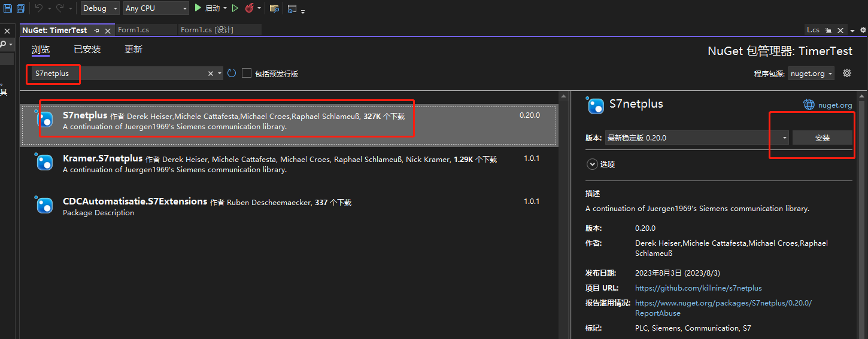
Task: Click the Find in Files folder icon
Action: coord(274,8)
